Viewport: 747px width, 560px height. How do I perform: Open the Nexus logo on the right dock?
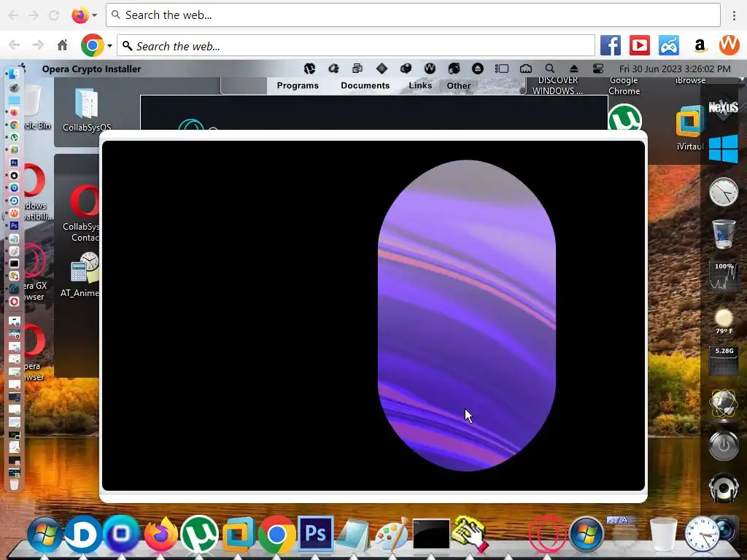coord(723,108)
